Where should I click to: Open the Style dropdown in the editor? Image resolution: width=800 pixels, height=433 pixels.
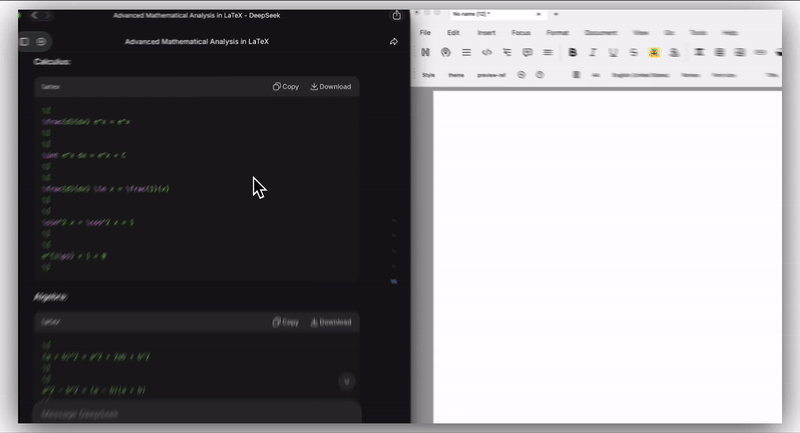[x=428, y=74]
